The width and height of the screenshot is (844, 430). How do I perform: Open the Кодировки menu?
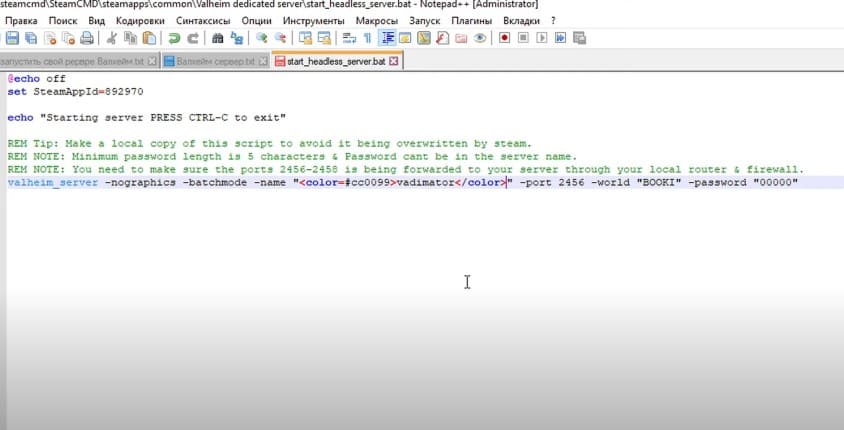(140, 20)
